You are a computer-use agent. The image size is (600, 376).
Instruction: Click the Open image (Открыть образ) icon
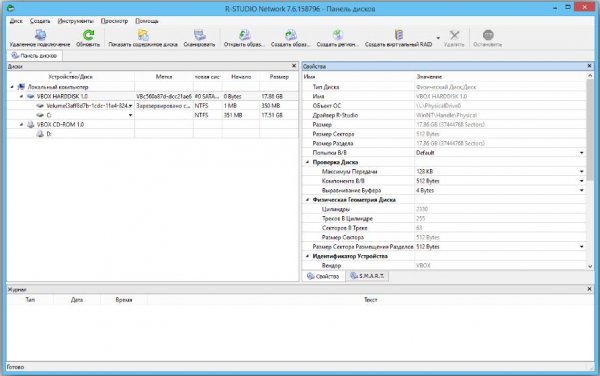pyautogui.click(x=244, y=35)
